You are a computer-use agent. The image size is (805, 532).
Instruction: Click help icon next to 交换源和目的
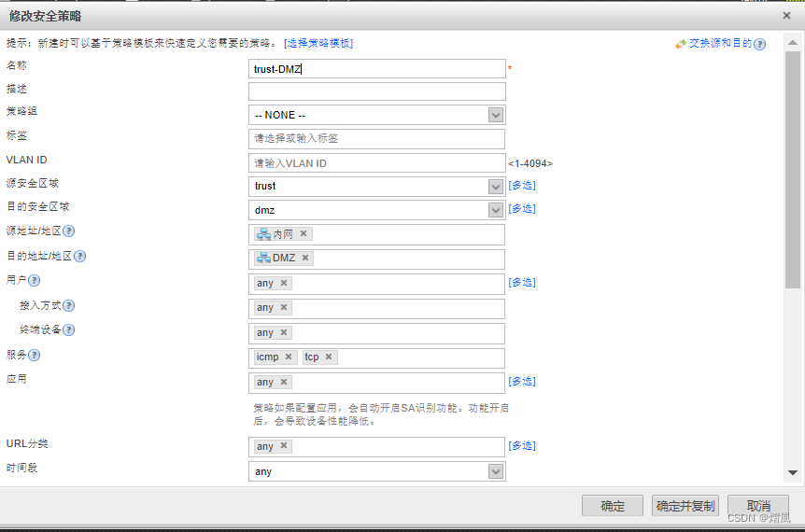(760, 44)
